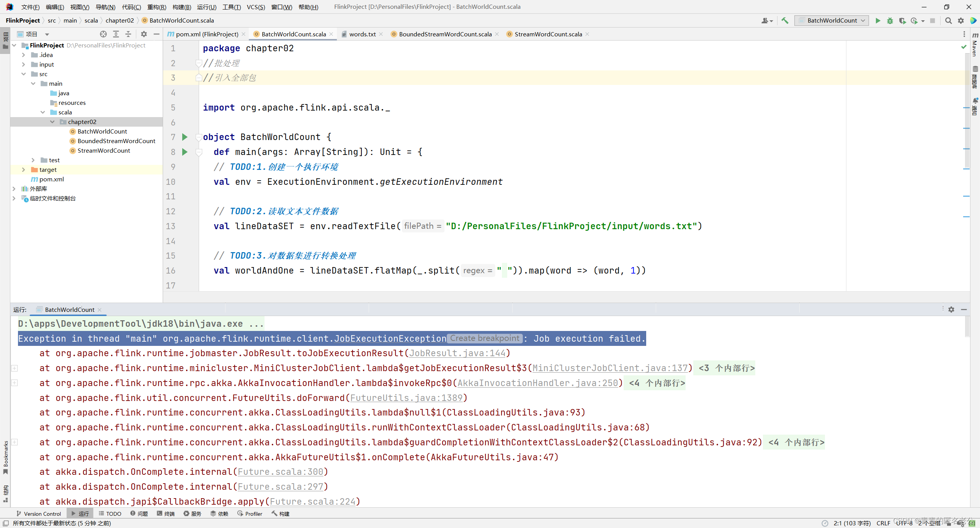Open the Maven tool window

975,46
